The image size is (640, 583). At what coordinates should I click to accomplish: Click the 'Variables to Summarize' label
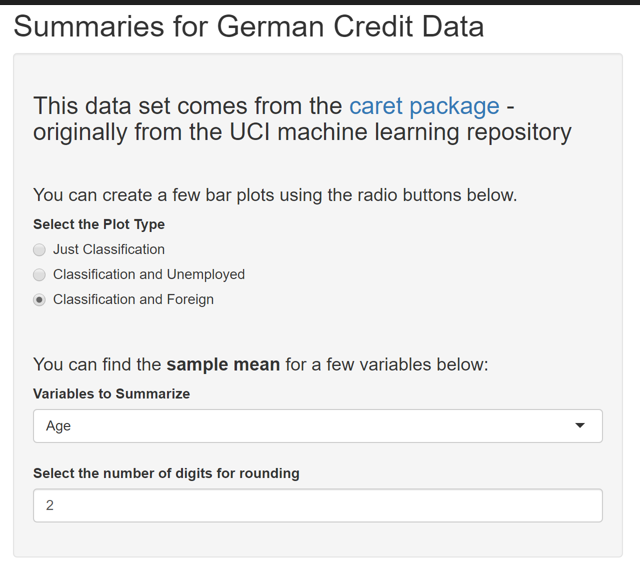click(x=111, y=394)
